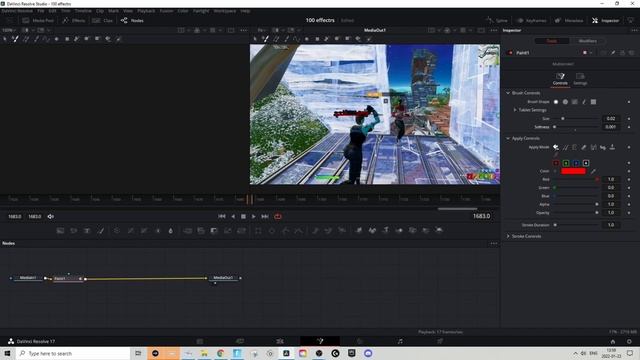The height and width of the screenshot is (360, 640).
Task: Open the Playback menu
Action: pos(146,11)
